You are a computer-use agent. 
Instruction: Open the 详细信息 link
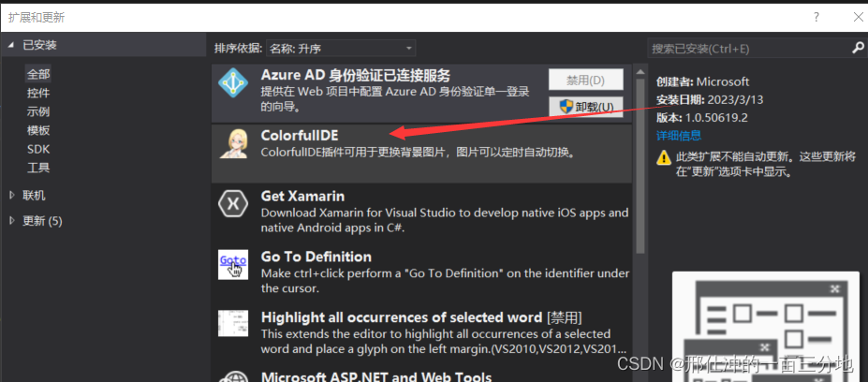679,135
